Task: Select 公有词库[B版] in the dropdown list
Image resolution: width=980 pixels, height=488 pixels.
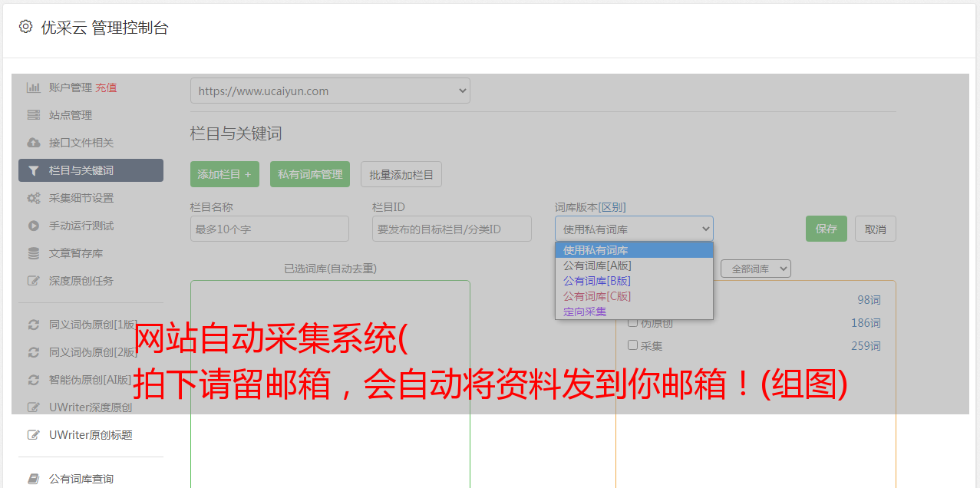Action: coord(634,281)
